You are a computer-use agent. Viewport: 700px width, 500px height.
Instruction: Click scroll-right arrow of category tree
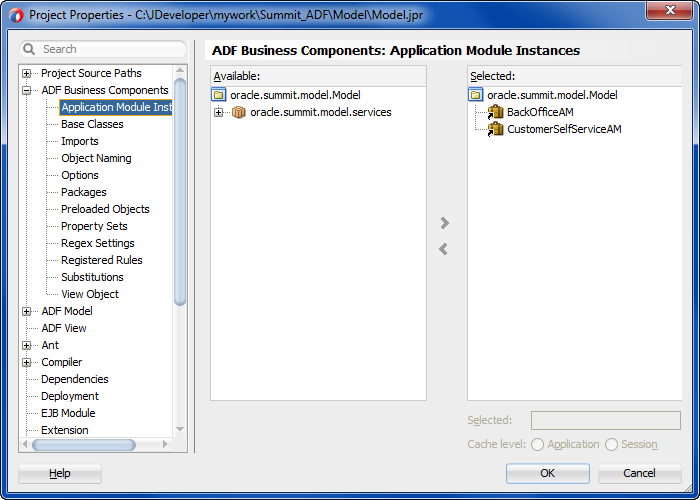coord(165,444)
